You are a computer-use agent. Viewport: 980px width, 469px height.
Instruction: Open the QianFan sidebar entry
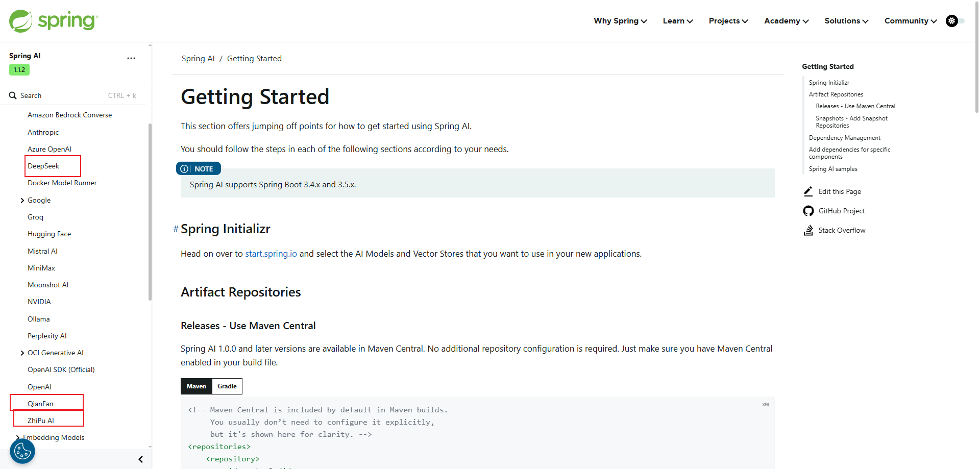coord(40,404)
